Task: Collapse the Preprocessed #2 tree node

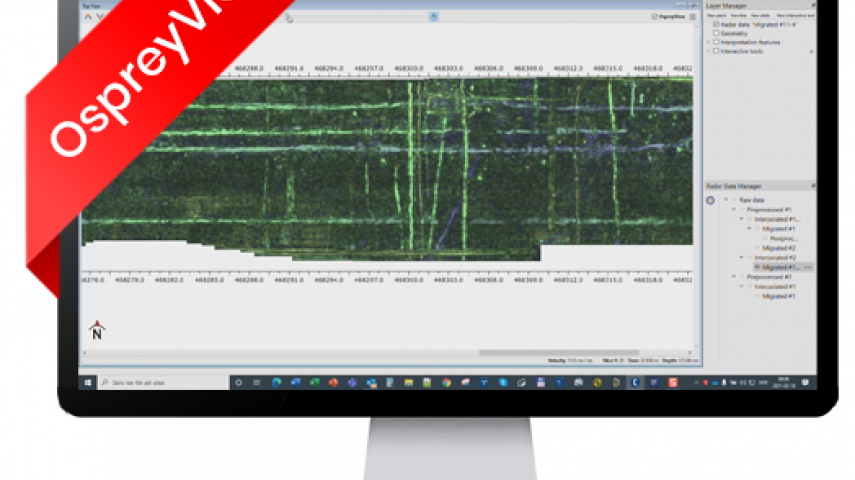Action: [733, 277]
